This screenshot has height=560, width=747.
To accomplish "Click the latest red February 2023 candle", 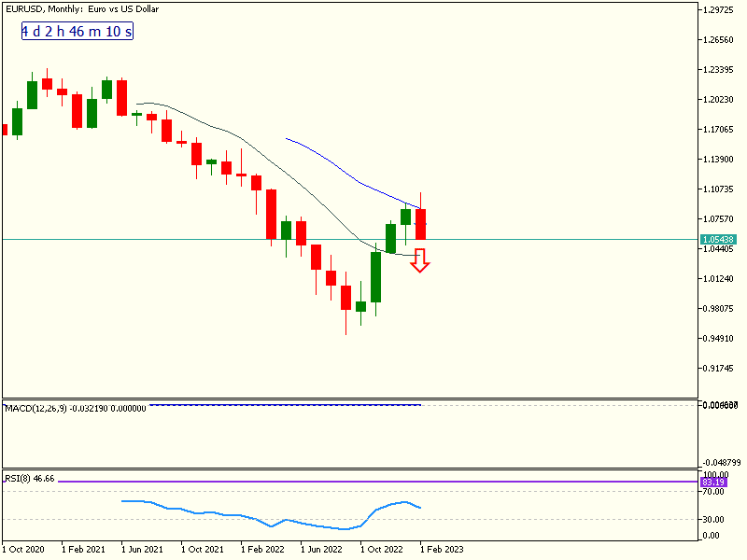I will pos(421,224).
